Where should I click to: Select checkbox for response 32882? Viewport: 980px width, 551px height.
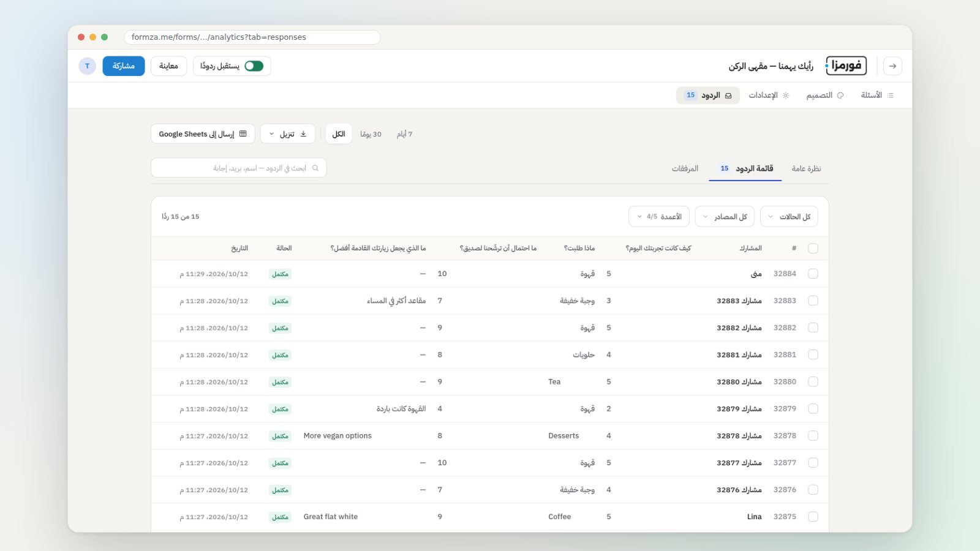(x=813, y=328)
